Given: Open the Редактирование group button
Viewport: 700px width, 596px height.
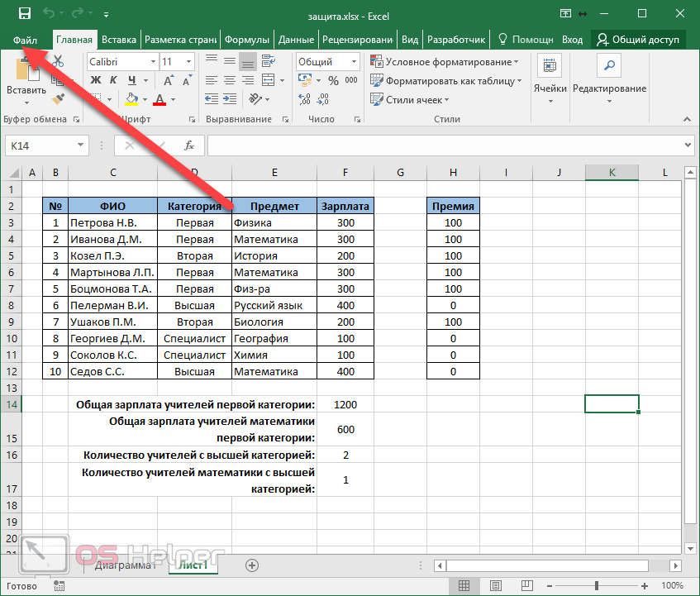Looking at the screenshot, I should click(609, 79).
